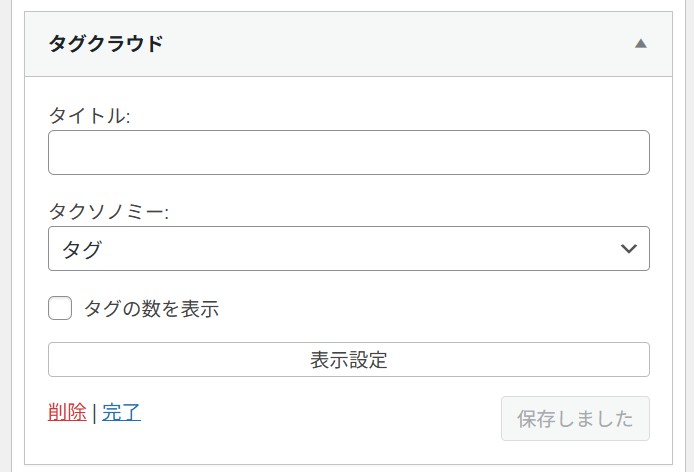
Task: Click the タイトル: field label
Action: click(90, 116)
